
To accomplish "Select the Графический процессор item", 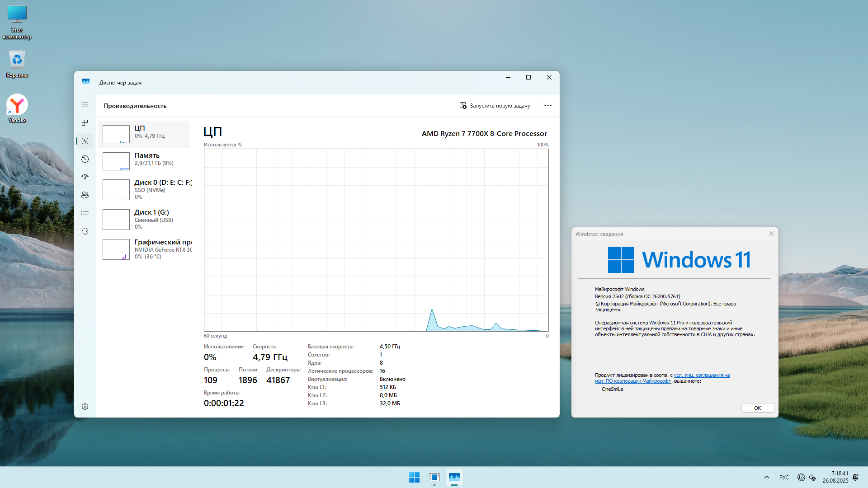I will 145,249.
